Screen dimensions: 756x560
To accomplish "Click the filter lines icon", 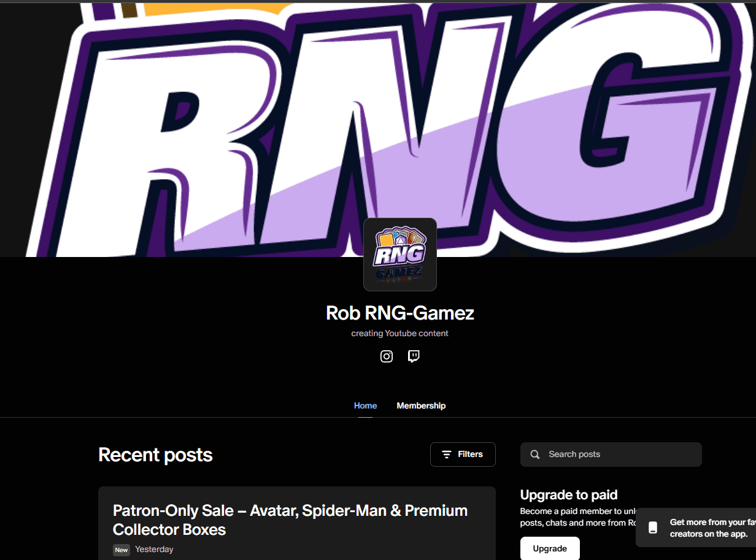I will pos(447,455).
